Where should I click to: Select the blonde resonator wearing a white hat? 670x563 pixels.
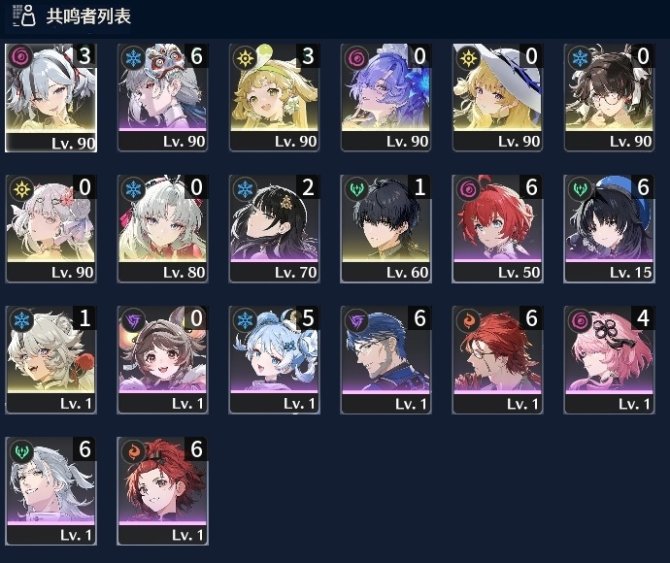click(x=497, y=97)
